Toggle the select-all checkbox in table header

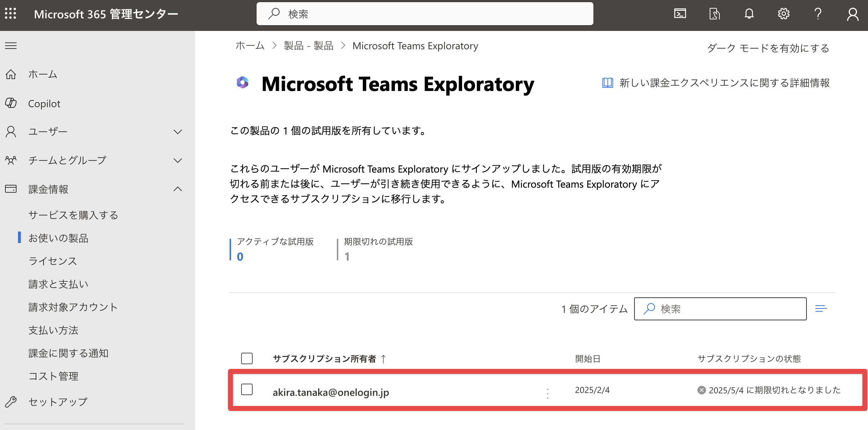(x=247, y=358)
